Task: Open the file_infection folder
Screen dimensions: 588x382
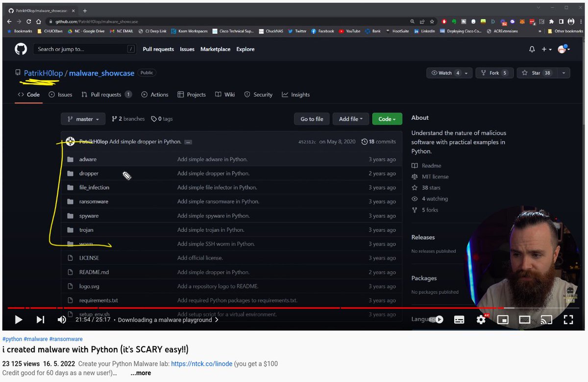Action: (94, 187)
